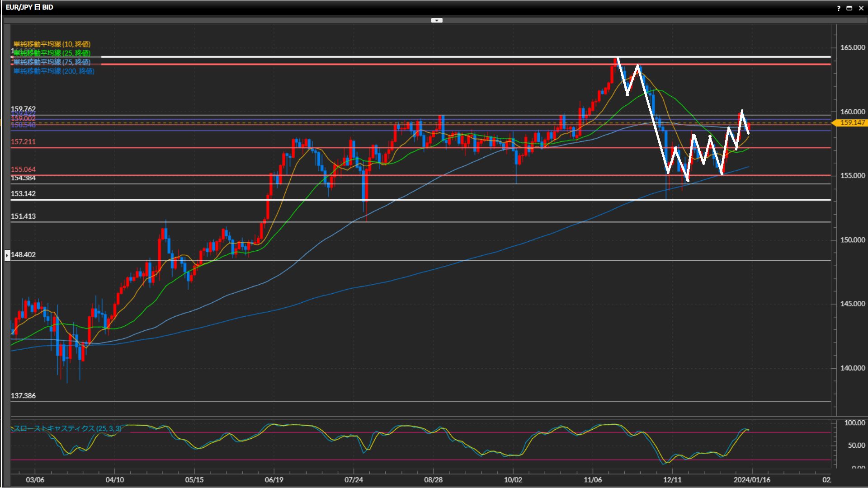This screenshot has height=488, width=868.
Task: Select the 137.386 horizontal line label
Action: pyautogui.click(x=23, y=396)
